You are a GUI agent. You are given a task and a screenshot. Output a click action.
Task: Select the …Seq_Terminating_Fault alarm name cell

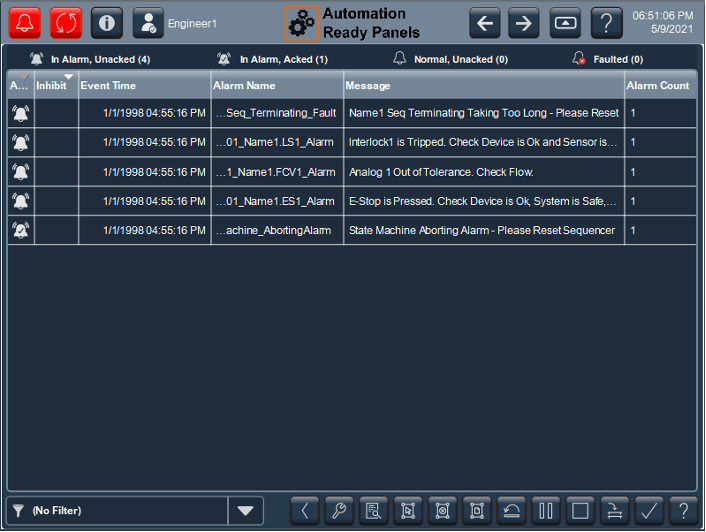(277, 113)
